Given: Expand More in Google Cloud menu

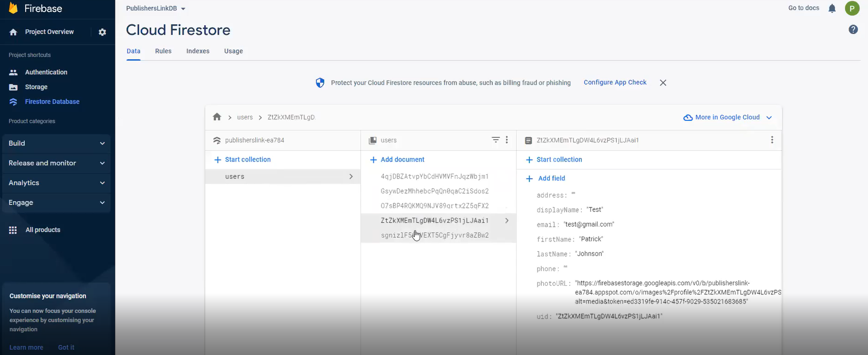Looking at the screenshot, I should pyautogui.click(x=728, y=117).
